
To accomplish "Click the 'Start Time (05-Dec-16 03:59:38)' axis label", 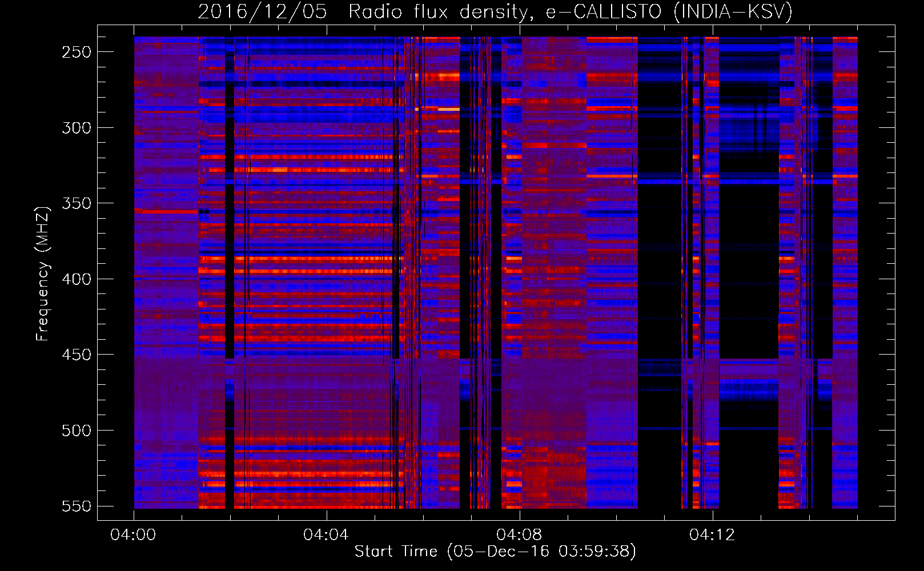I will point(495,551).
